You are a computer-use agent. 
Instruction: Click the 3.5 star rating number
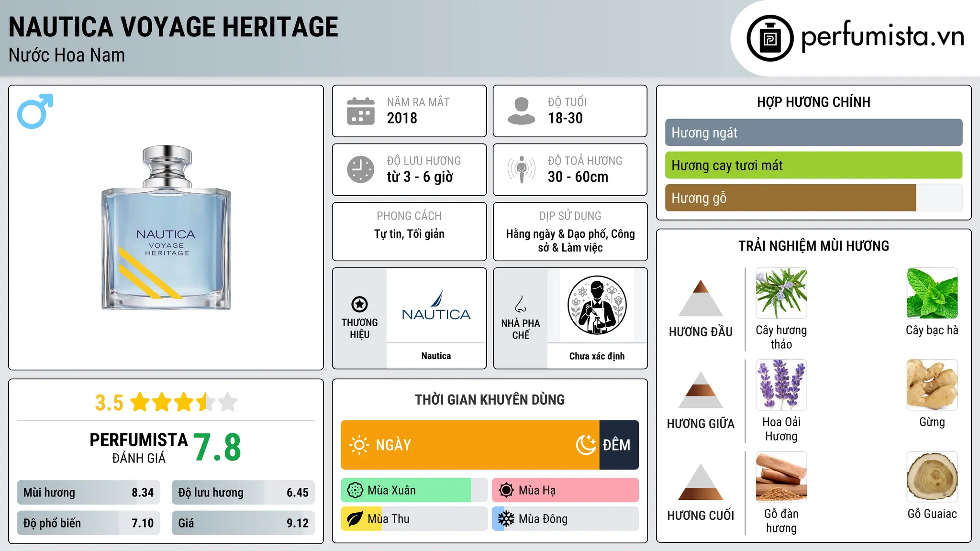109,403
